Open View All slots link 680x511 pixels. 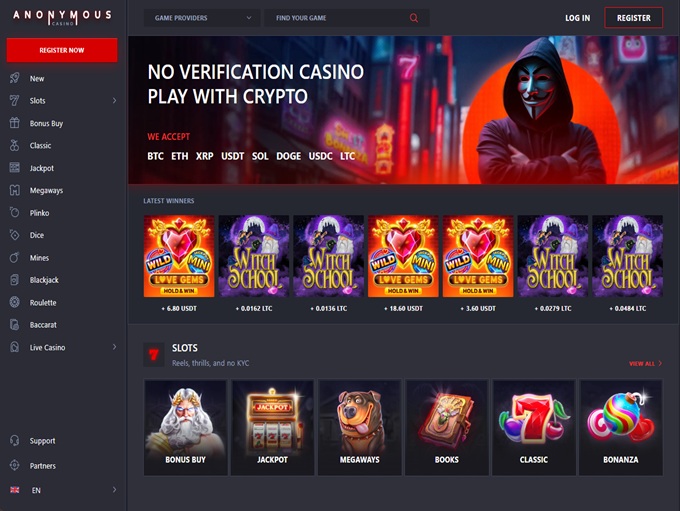pos(645,364)
